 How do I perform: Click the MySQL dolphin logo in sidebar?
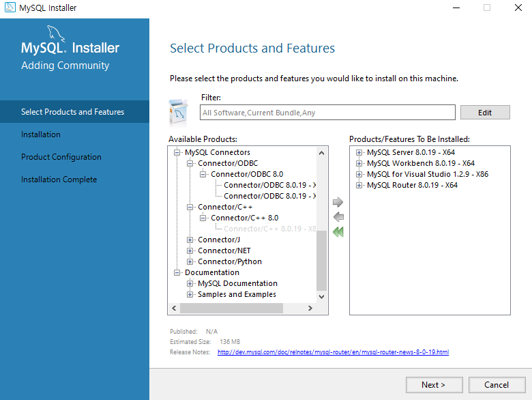[56, 33]
